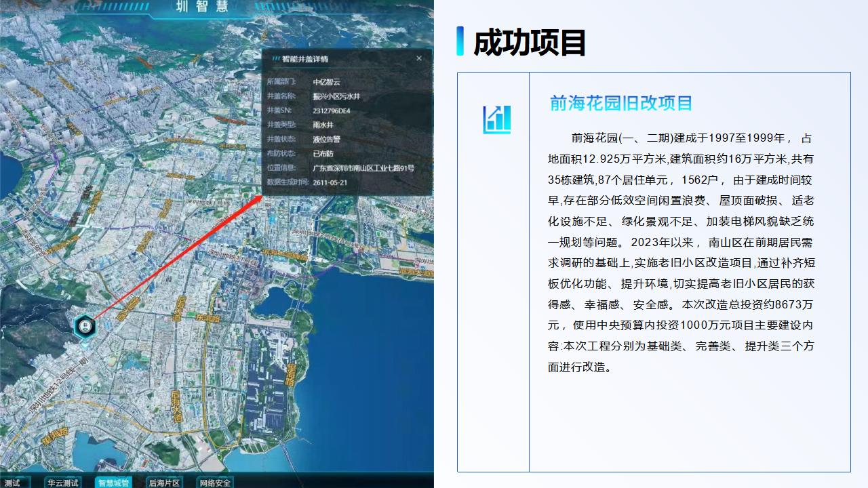Go to the 网络安全 tab

tap(215, 483)
